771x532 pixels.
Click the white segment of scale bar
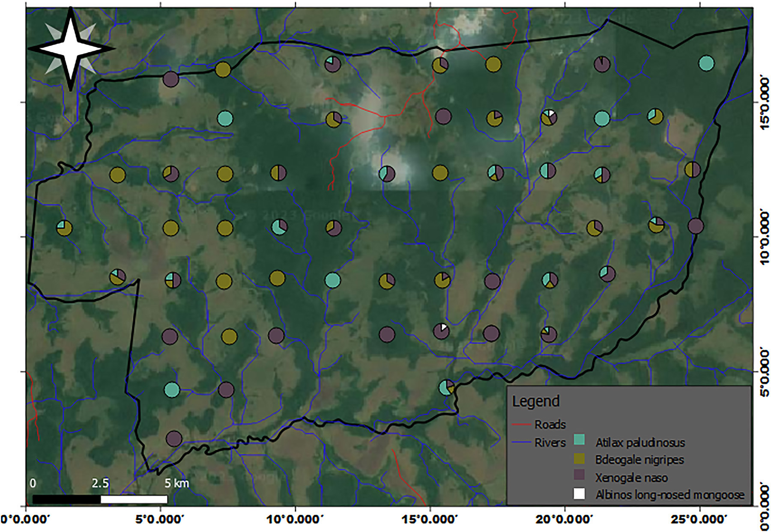134,499
